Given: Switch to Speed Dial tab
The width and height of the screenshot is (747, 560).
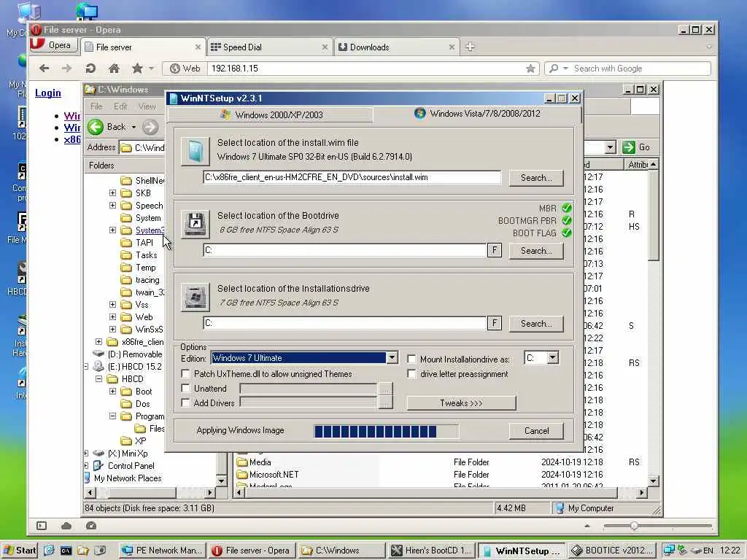Looking at the screenshot, I should (270, 47).
